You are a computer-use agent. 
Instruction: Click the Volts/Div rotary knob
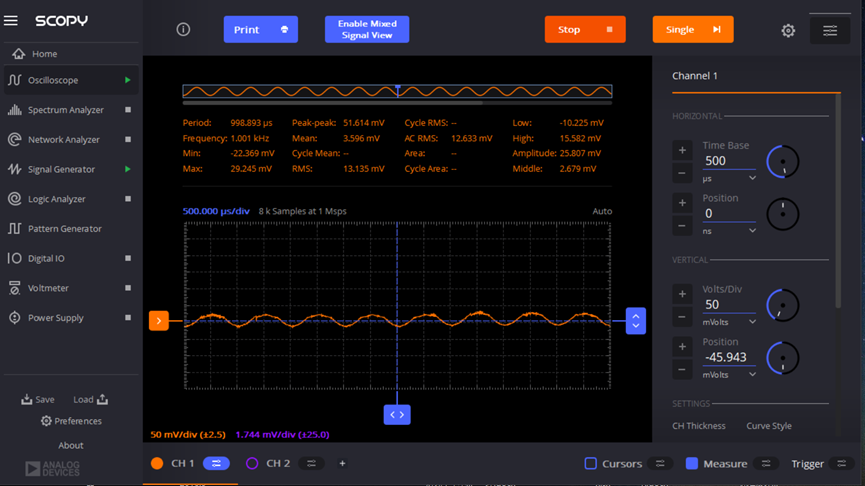(782, 305)
